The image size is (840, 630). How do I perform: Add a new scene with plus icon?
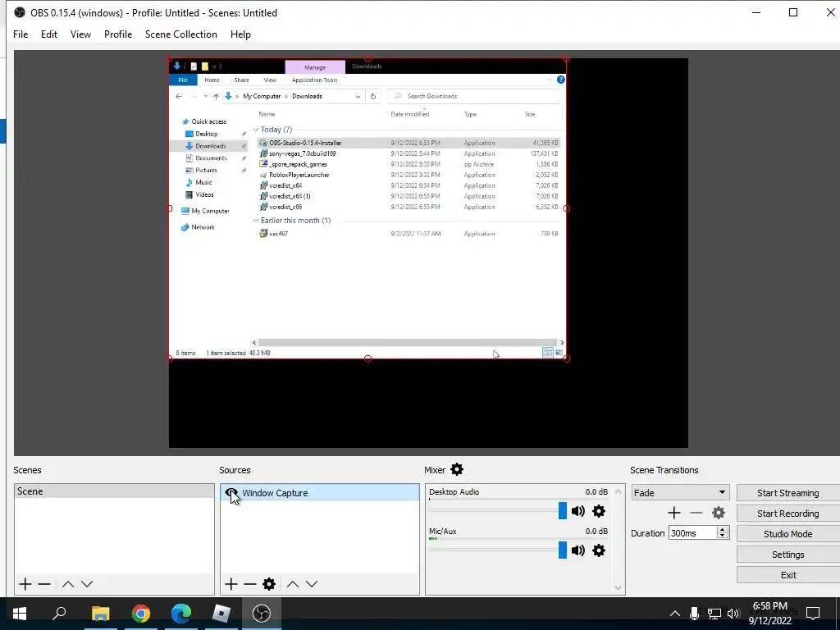pyautogui.click(x=25, y=584)
